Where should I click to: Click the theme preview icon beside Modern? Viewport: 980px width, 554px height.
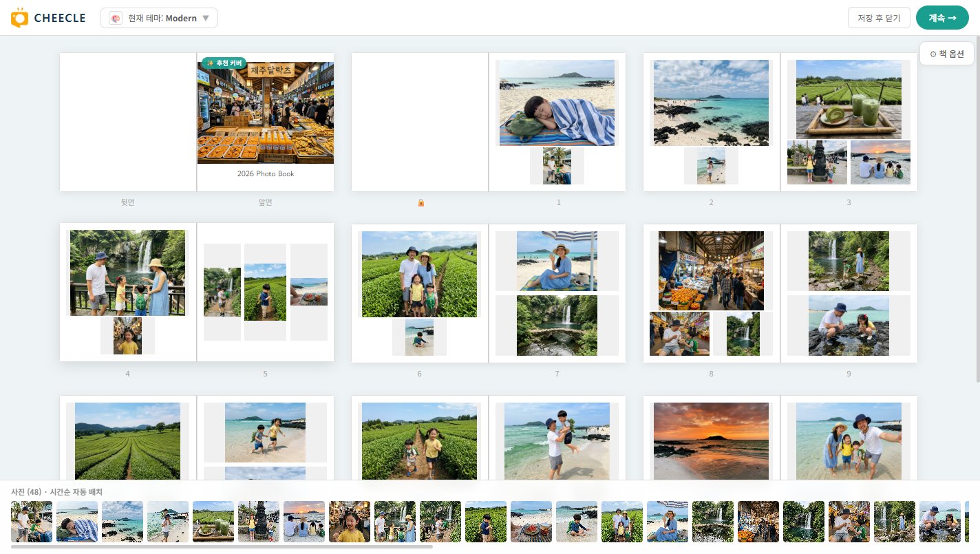(x=116, y=18)
